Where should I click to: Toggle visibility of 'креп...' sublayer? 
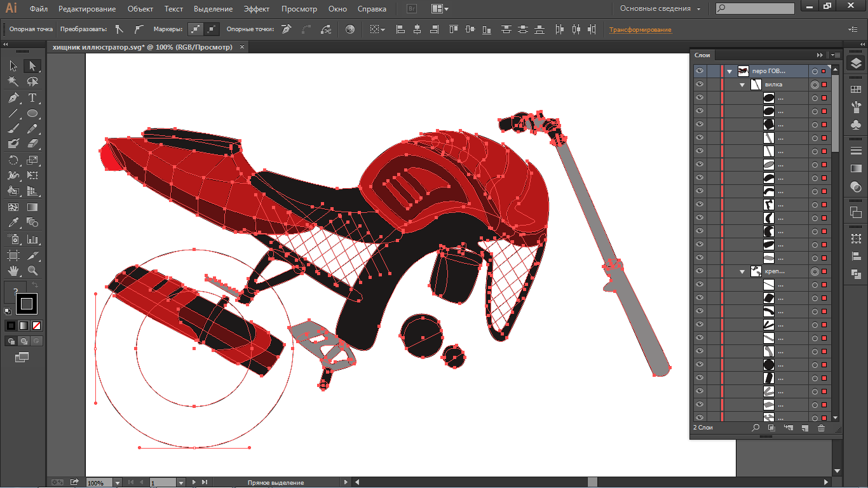click(700, 271)
